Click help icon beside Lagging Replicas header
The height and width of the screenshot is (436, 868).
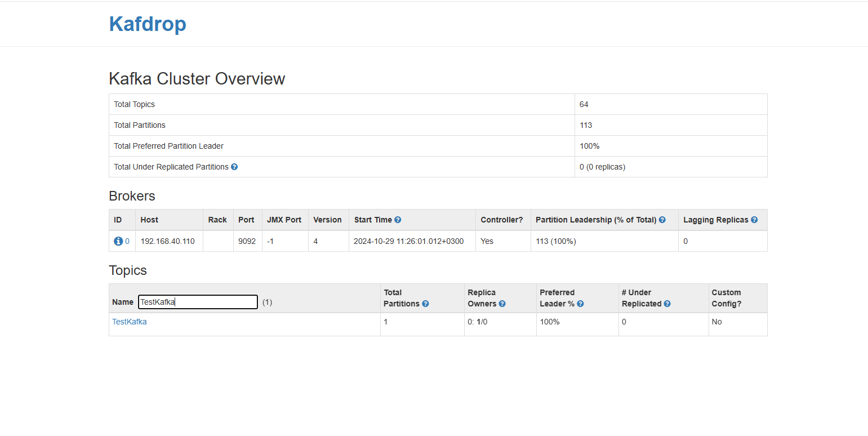click(x=754, y=220)
